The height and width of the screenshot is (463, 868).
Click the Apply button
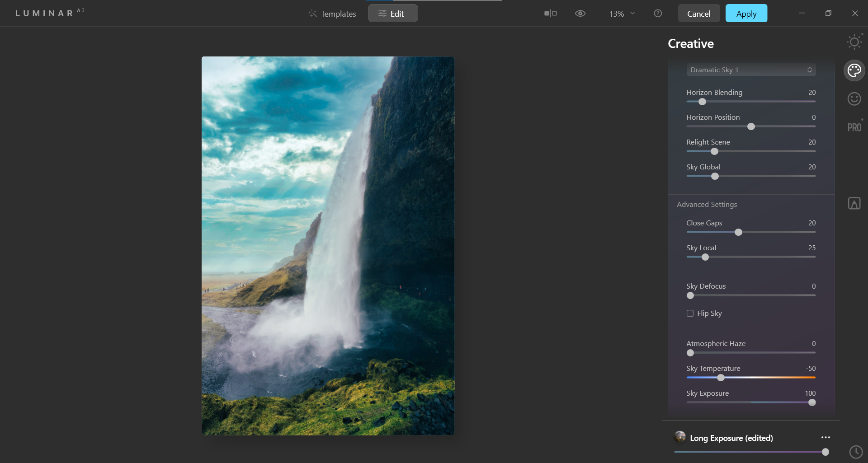tap(746, 14)
